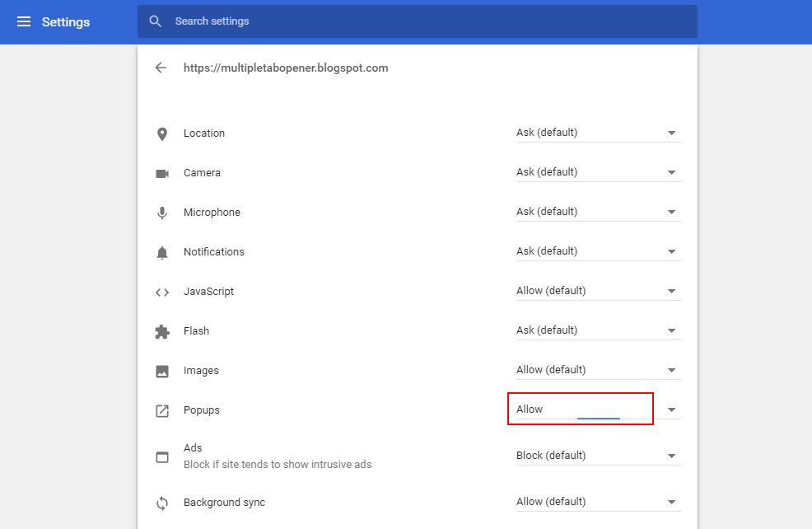Click the Ads icon

[162, 455]
